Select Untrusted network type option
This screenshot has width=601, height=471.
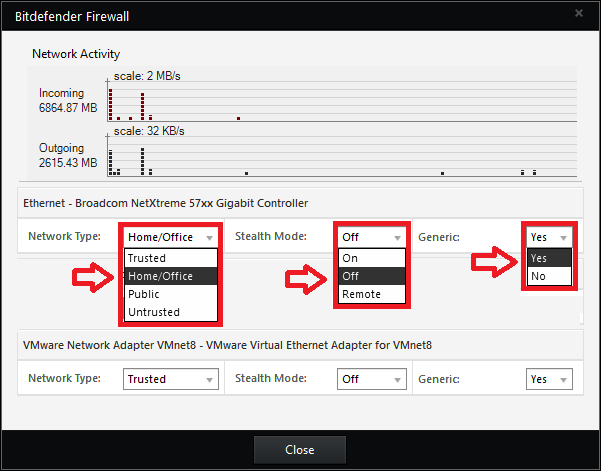[171, 312]
